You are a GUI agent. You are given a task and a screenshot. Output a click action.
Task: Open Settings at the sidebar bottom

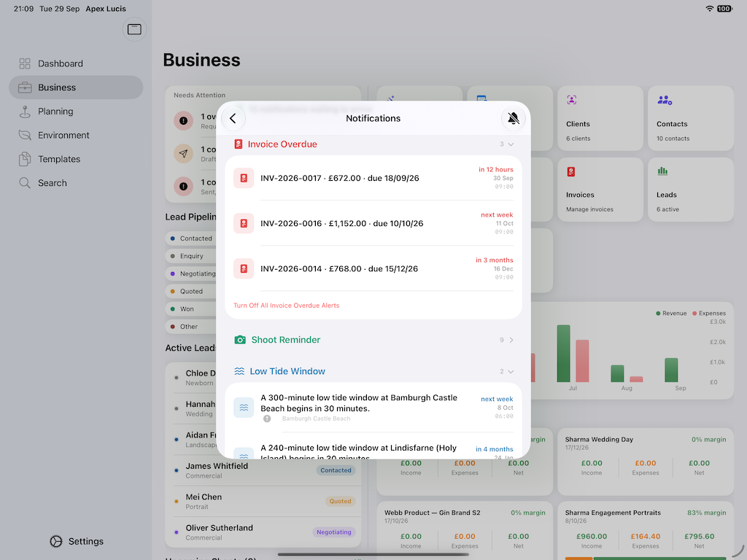point(76,542)
